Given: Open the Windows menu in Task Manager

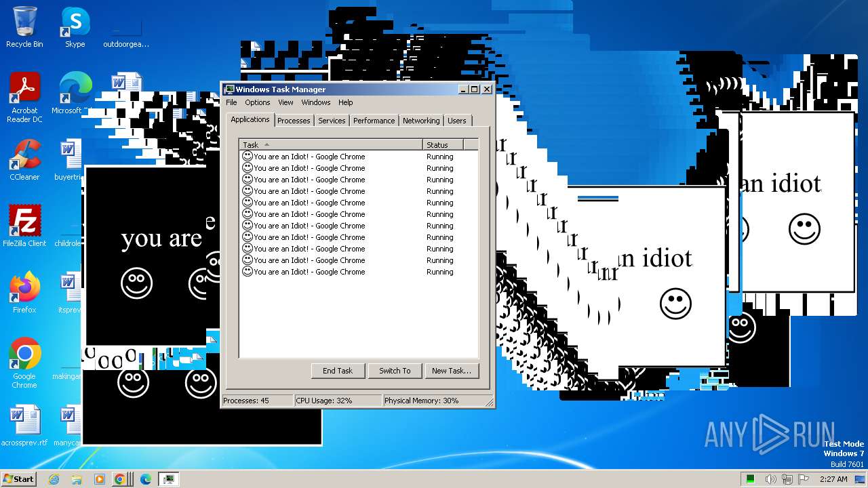Looking at the screenshot, I should click(x=316, y=102).
